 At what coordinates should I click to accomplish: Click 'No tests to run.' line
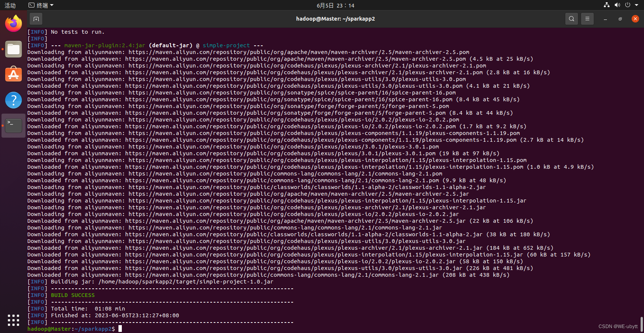[x=78, y=32]
